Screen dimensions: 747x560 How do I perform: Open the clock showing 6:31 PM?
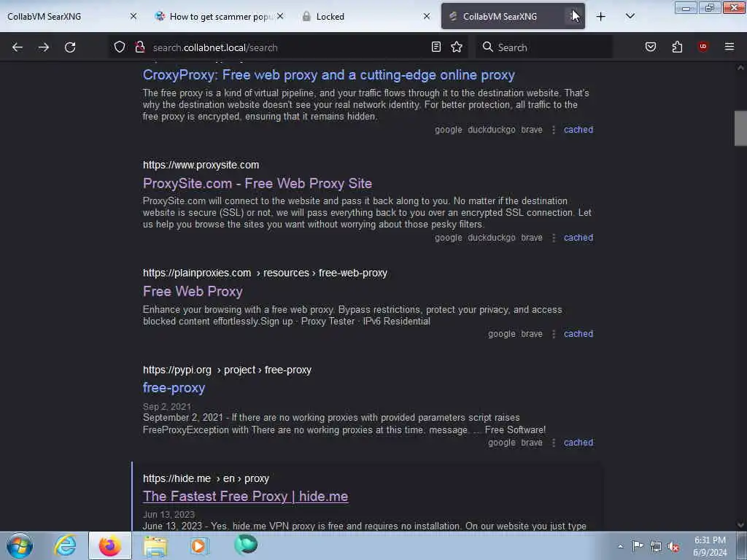point(710,546)
